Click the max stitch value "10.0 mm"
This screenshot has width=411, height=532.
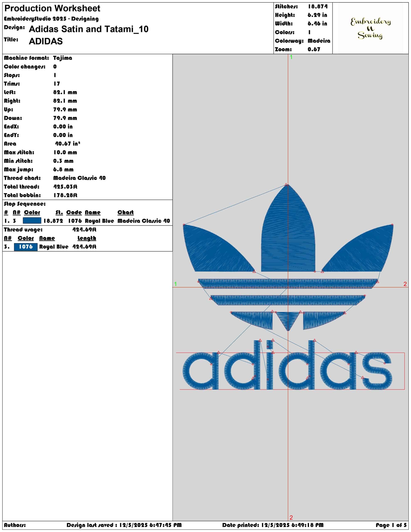click(65, 153)
